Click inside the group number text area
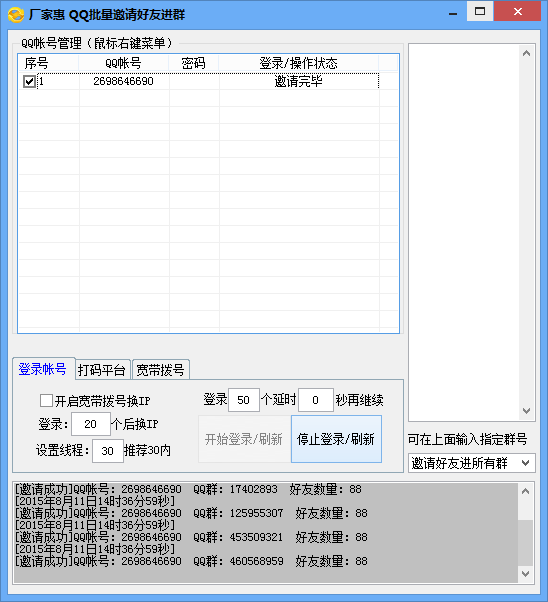548x602 pixels. [464, 232]
